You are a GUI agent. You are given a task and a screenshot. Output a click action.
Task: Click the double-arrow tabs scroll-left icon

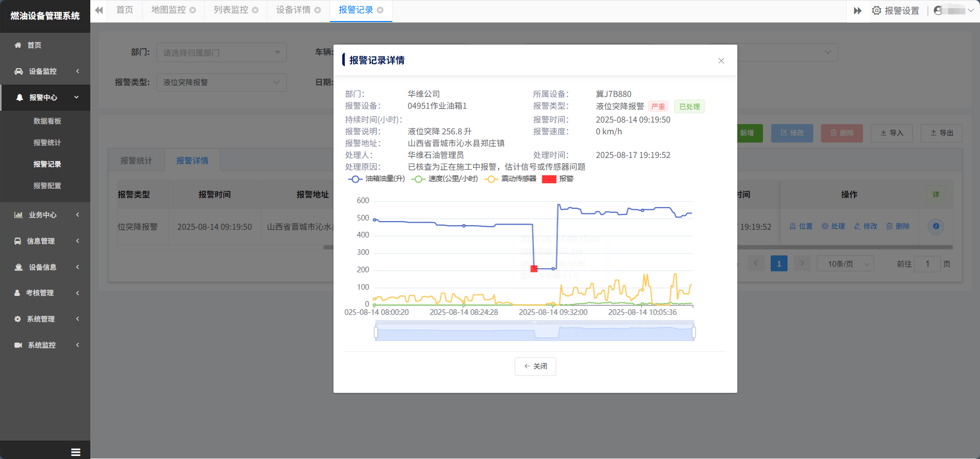tap(99, 10)
